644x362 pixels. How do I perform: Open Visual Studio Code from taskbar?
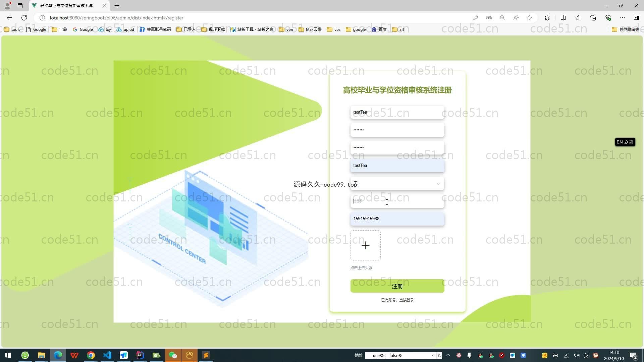pos(107,355)
